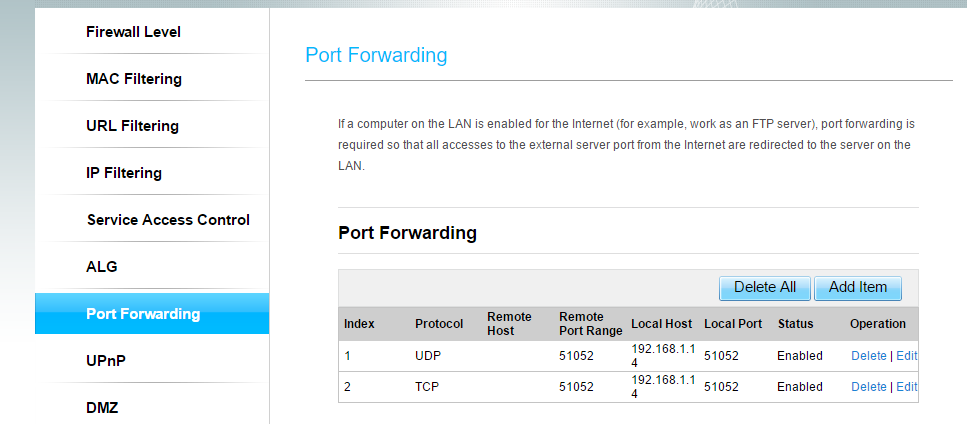Screen dimensions: 967x424
Task: Select URL Filtering from the sidebar
Action: pyautogui.click(x=132, y=126)
